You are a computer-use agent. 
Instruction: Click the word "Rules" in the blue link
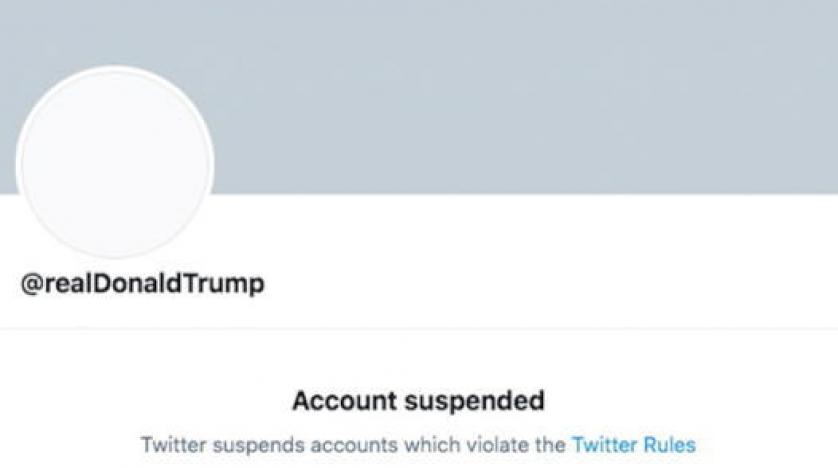tap(667, 444)
